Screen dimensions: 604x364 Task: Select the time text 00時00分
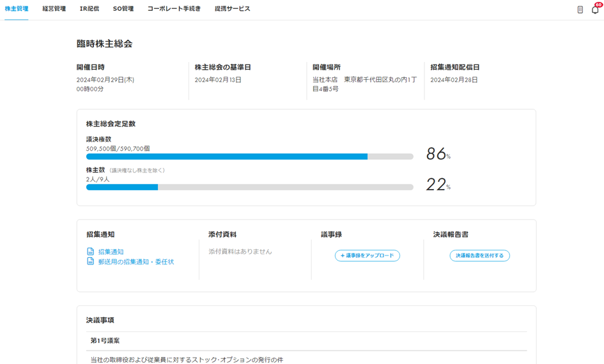tap(90, 89)
